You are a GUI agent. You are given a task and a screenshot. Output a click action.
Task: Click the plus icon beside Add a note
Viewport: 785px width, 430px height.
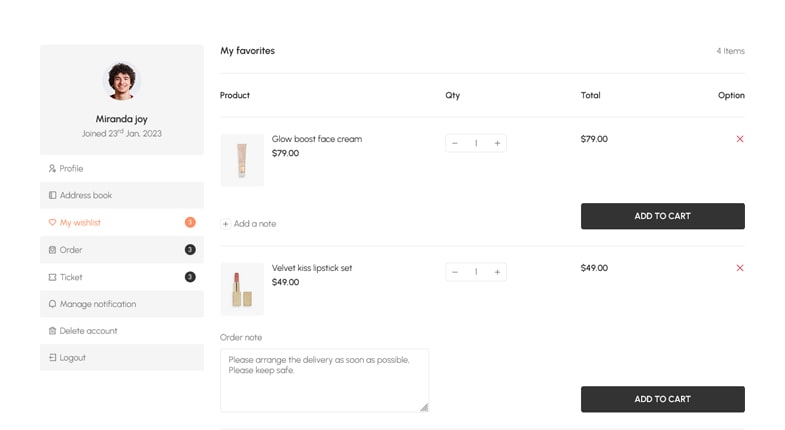226,224
